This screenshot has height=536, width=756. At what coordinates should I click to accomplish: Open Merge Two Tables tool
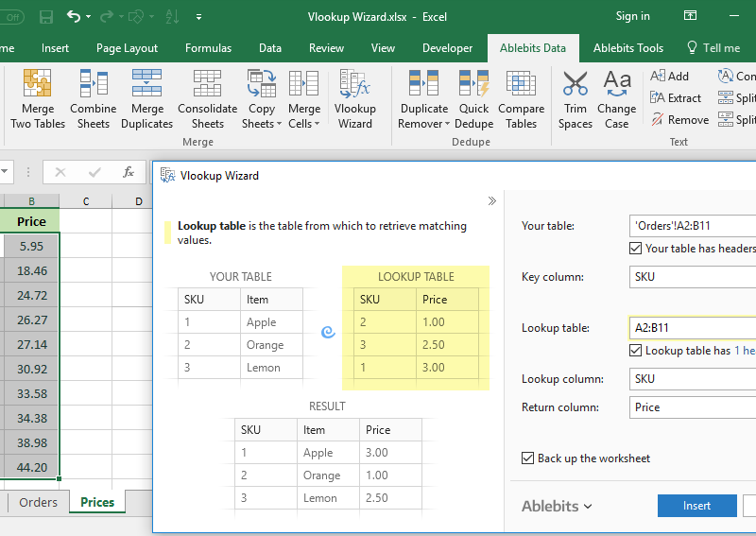[x=38, y=99]
